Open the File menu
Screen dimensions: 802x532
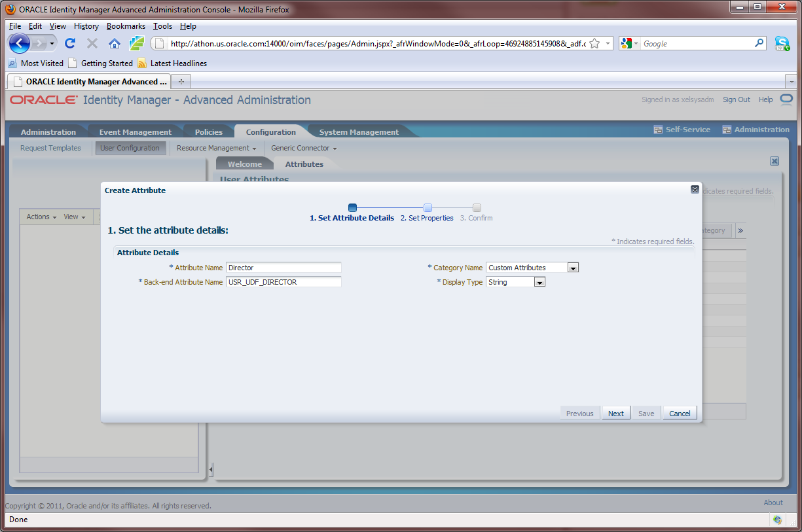[x=15, y=26]
